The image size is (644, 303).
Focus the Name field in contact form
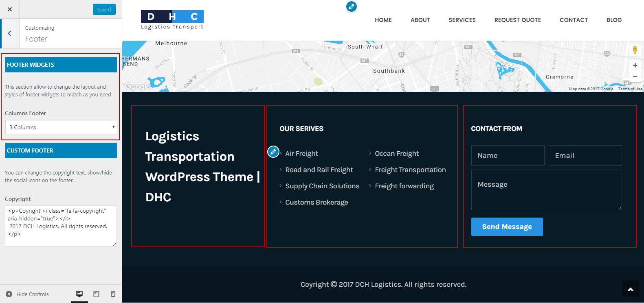(x=508, y=155)
